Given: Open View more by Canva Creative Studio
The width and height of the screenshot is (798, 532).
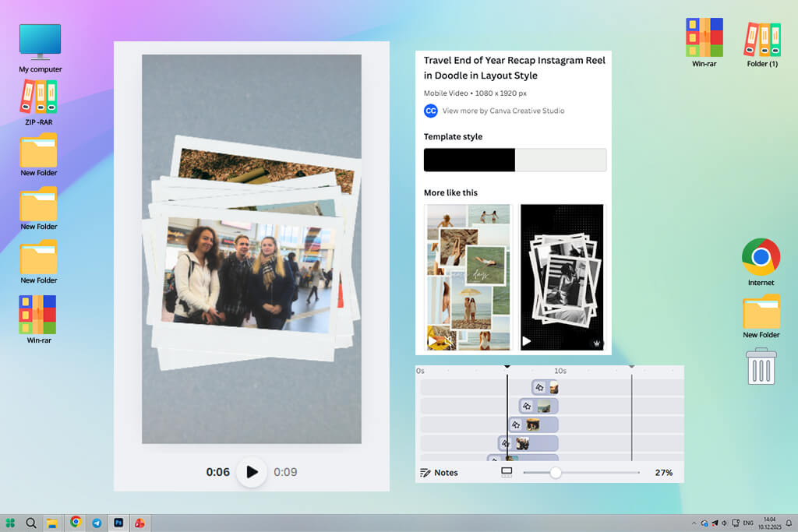Looking at the screenshot, I should point(503,111).
